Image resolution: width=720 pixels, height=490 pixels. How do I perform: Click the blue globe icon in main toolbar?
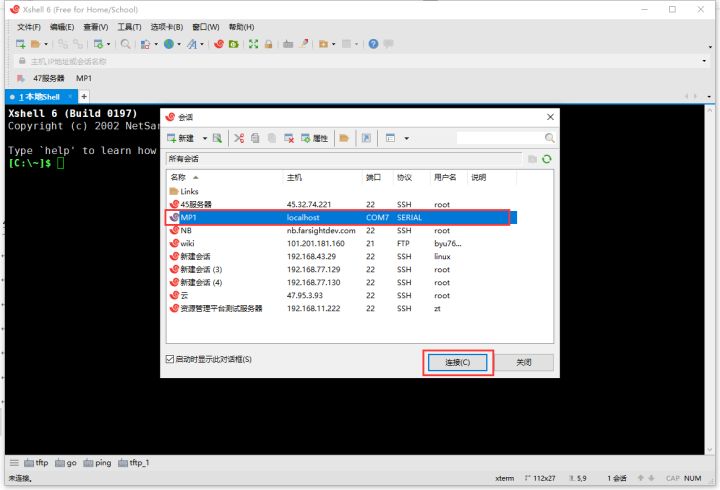pyautogui.click(x=169, y=44)
